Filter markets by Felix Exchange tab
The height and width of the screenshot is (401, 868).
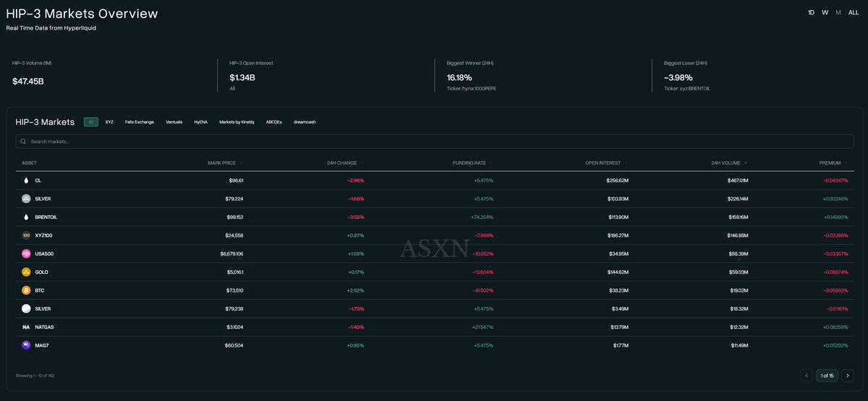tap(139, 122)
